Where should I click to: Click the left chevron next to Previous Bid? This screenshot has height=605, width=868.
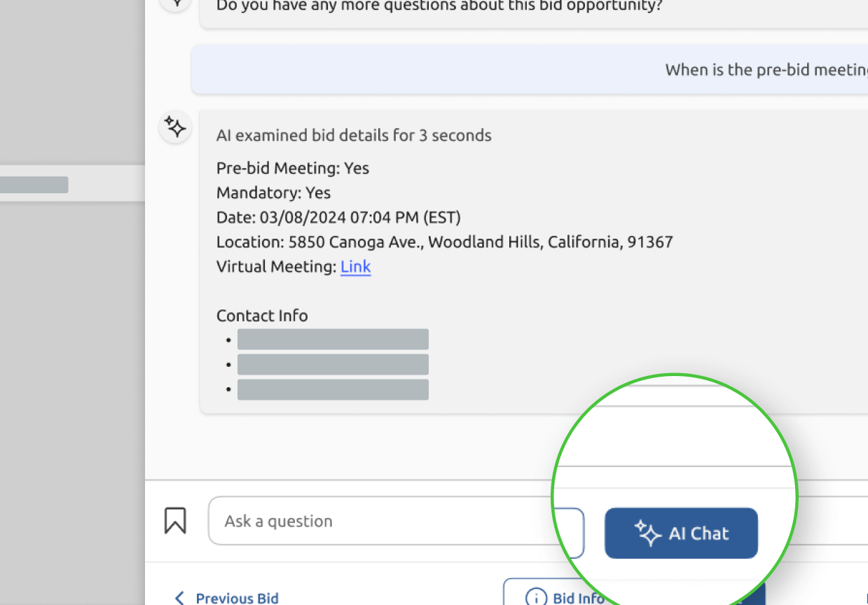pyautogui.click(x=179, y=598)
